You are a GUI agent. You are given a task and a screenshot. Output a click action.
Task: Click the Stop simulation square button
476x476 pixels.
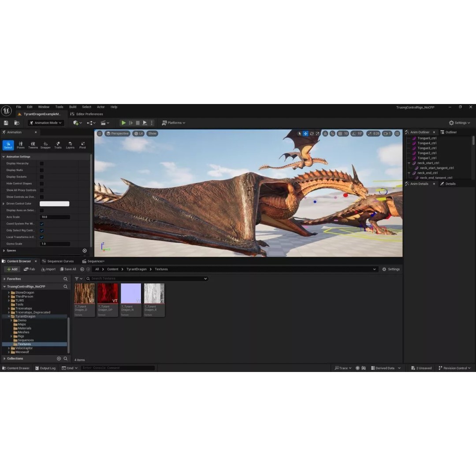[x=138, y=123]
